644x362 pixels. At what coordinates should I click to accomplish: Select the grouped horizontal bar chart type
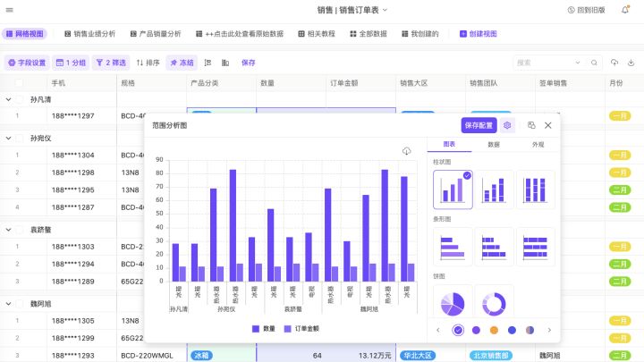point(453,247)
